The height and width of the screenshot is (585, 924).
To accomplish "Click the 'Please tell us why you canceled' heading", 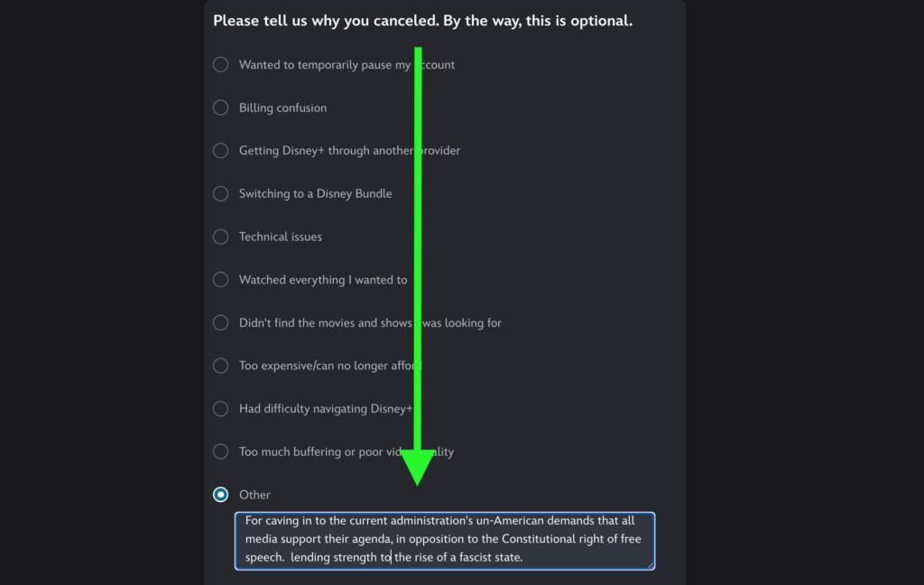I will [x=422, y=21].
